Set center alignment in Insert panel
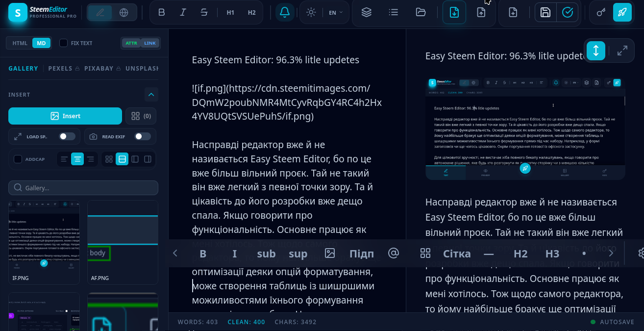This screenshot has width=644, height=331. (77, 159)
